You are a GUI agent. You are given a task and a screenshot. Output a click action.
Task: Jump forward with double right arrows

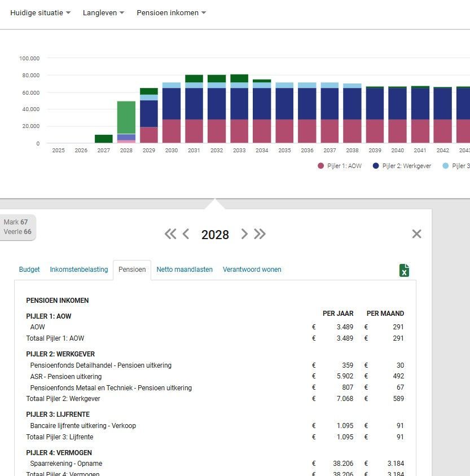(260, 234)
